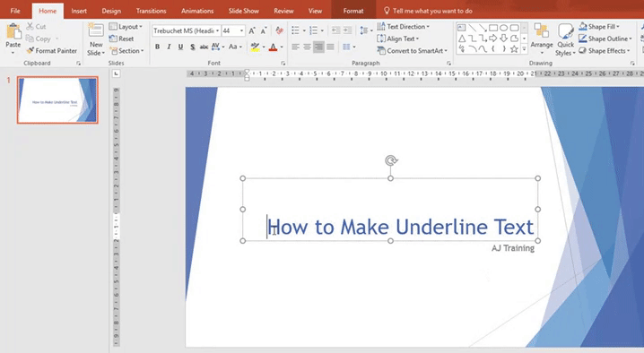Click Increase Font Size icon
The height and width of the screenshot is (353, 644).
(x=252, y=30)
